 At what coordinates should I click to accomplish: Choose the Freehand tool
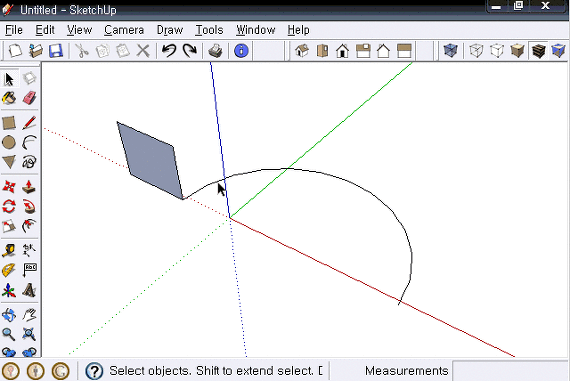(29, 162)
